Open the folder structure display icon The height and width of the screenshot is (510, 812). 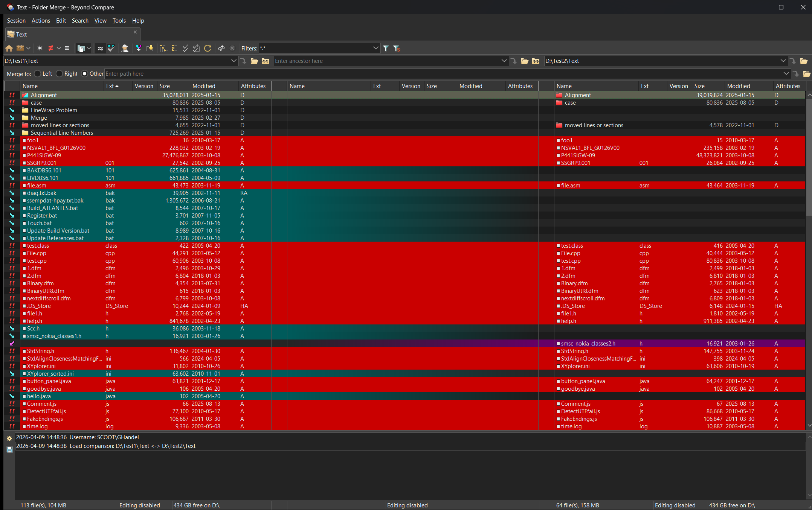pos(81,48)
